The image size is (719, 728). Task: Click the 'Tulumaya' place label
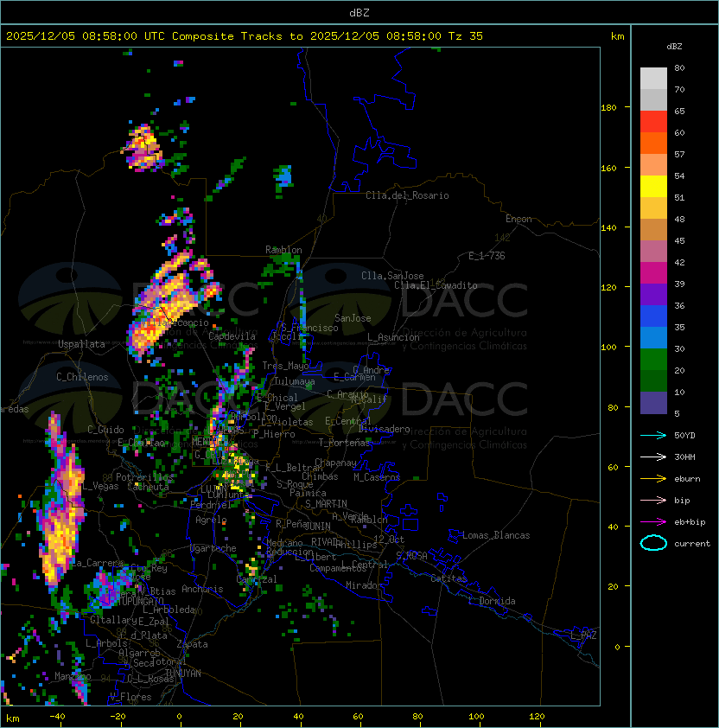295,381
